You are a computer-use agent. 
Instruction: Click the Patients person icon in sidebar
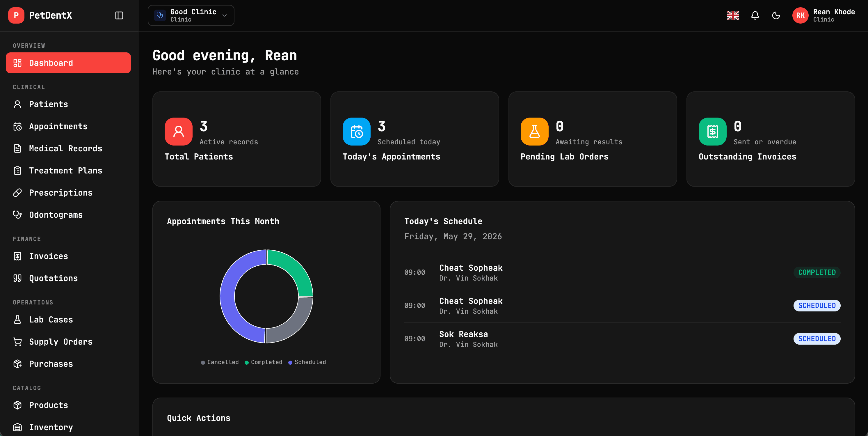(17, 104)
